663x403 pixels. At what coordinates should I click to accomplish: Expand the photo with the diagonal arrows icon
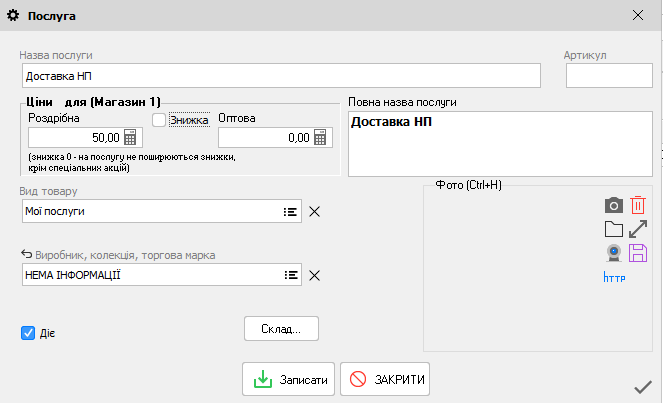[638, 229]
